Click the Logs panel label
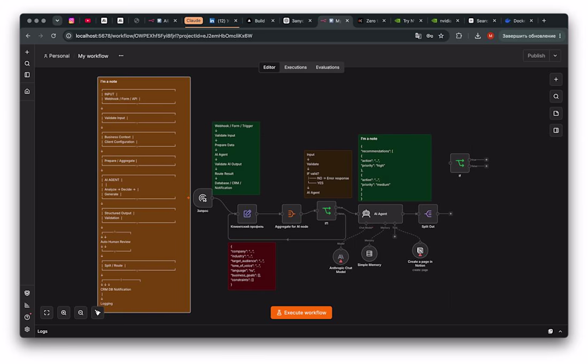588x364 pixels. (x=42, y=331)
